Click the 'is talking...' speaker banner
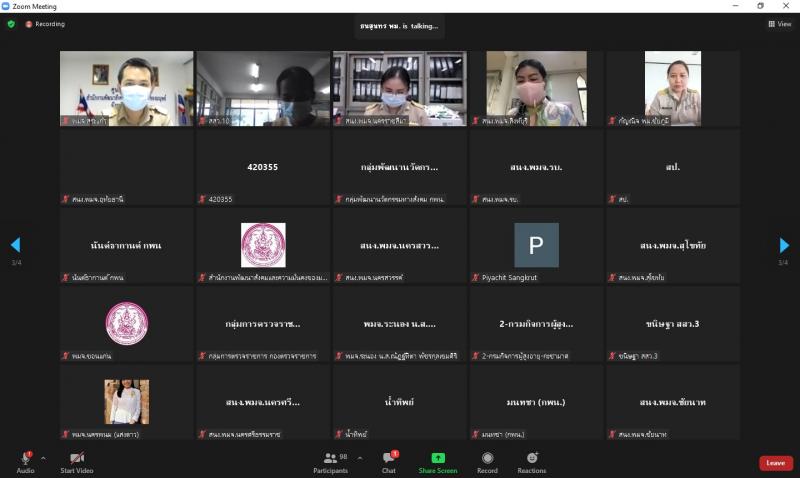The width and height of the screenshot is (800, 478). 399,26
